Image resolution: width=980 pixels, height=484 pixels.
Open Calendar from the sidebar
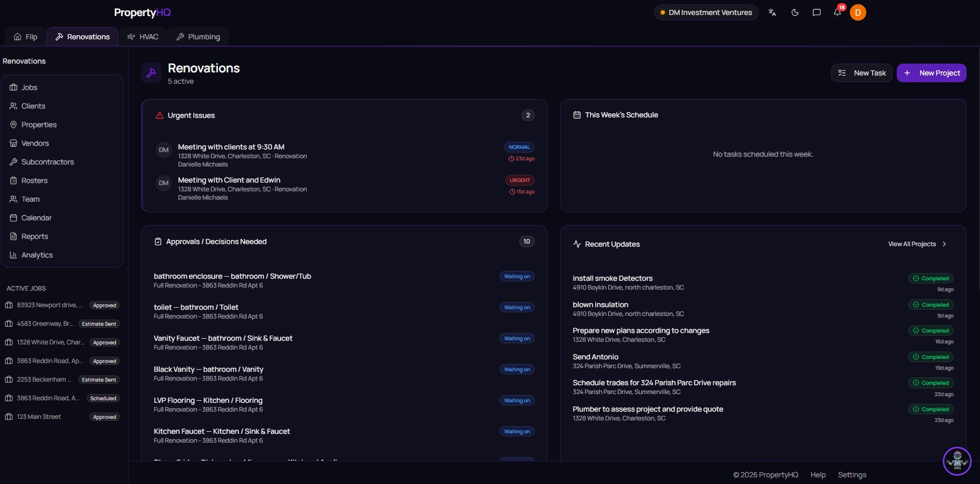[x=36, y=218]
